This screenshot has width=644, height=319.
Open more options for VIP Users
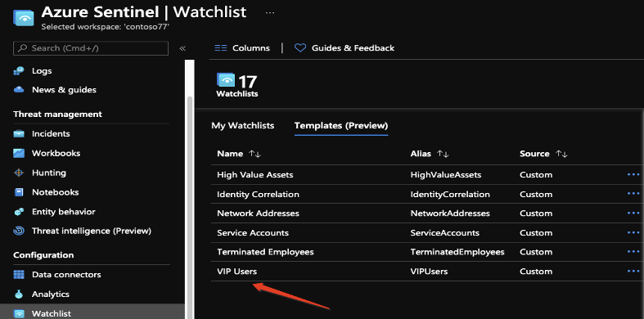click(633, 272)
